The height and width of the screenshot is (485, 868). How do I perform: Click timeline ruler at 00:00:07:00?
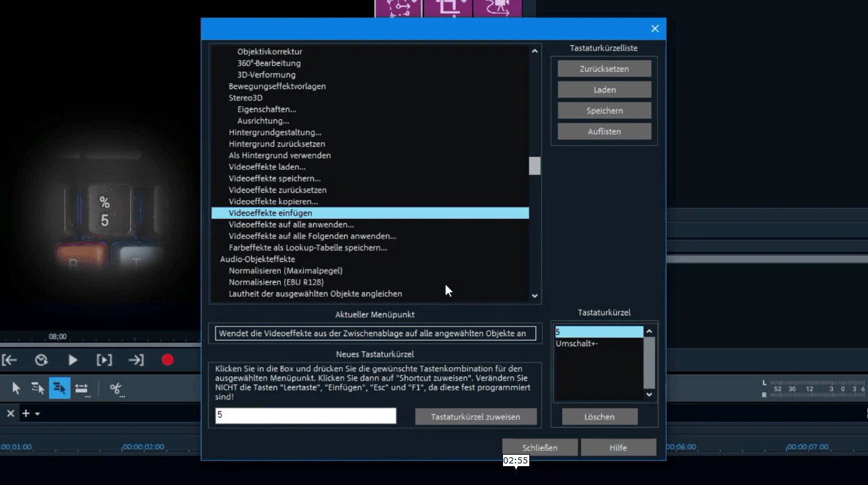[807, 447]
